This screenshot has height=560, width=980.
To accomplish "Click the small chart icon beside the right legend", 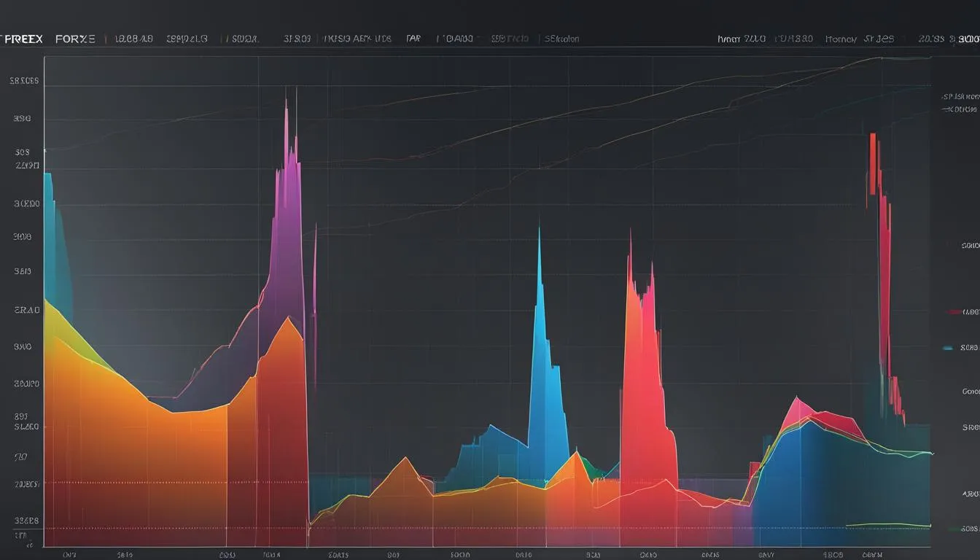I will click(947, 96).
